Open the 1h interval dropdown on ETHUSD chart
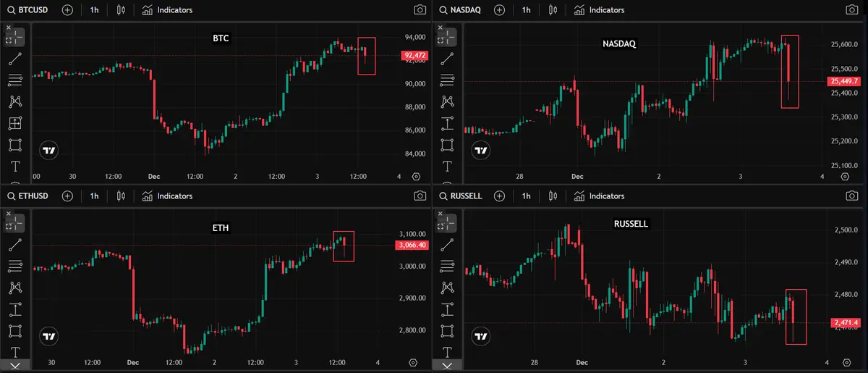868x373 pixels. tap(95, 196)
